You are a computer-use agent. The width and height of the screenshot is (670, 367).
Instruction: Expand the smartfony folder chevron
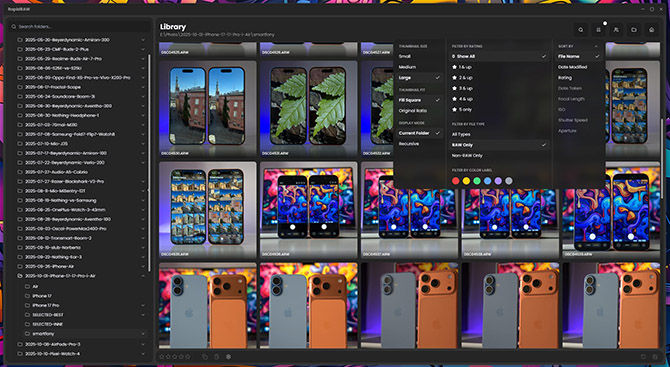143,334
